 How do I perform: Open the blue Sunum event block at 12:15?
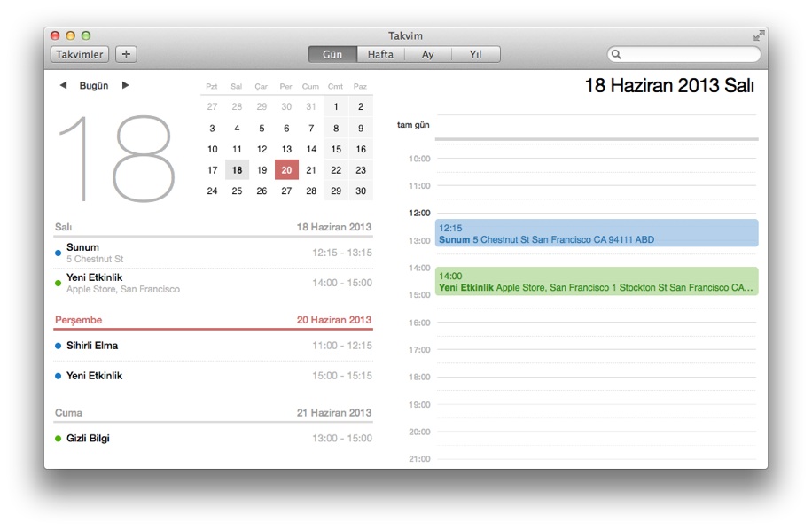pos(596,233)
